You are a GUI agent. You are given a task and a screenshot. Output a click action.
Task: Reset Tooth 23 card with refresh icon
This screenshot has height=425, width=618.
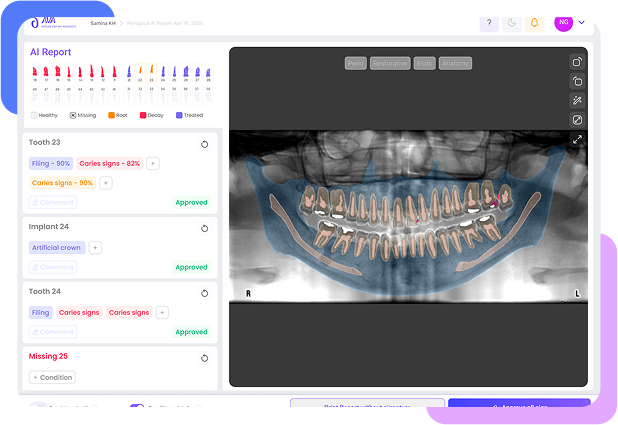(x=205, y=144)
